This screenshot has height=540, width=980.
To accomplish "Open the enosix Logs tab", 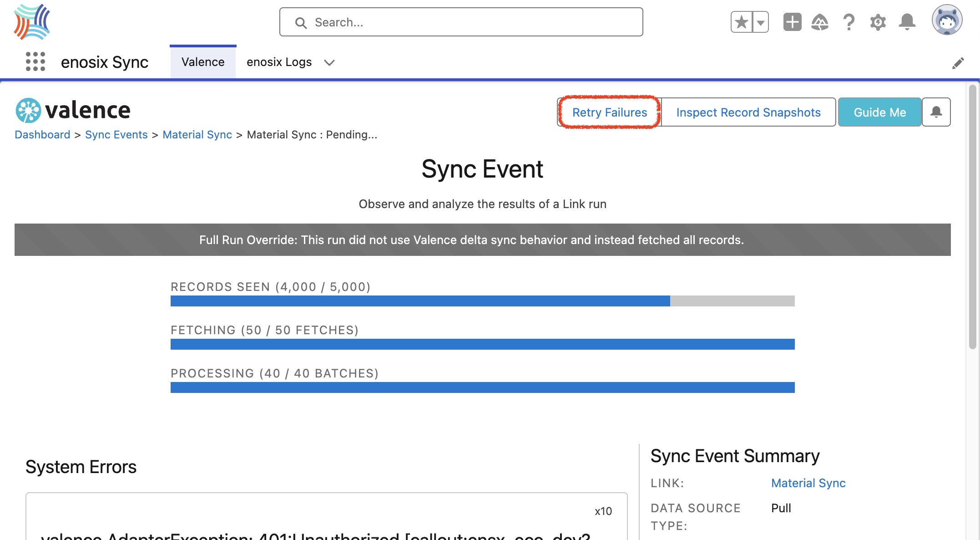I will tap(279, 62).
